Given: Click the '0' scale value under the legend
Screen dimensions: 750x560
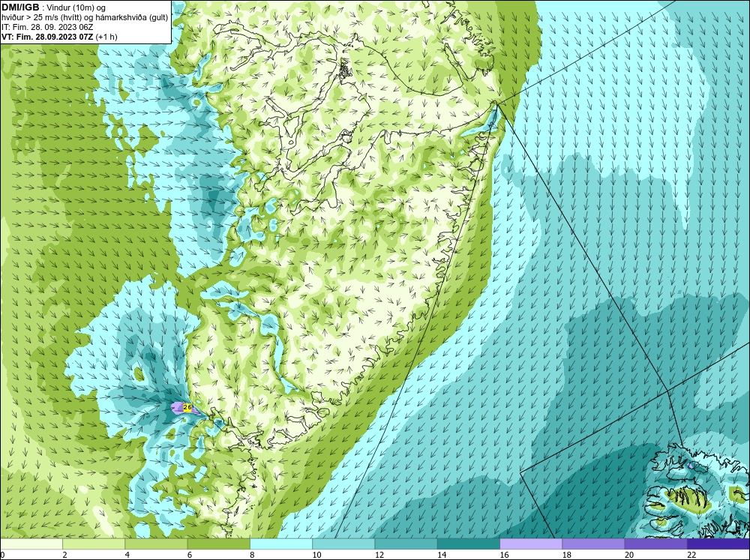Looking at the screenshot, I should 2,555.
